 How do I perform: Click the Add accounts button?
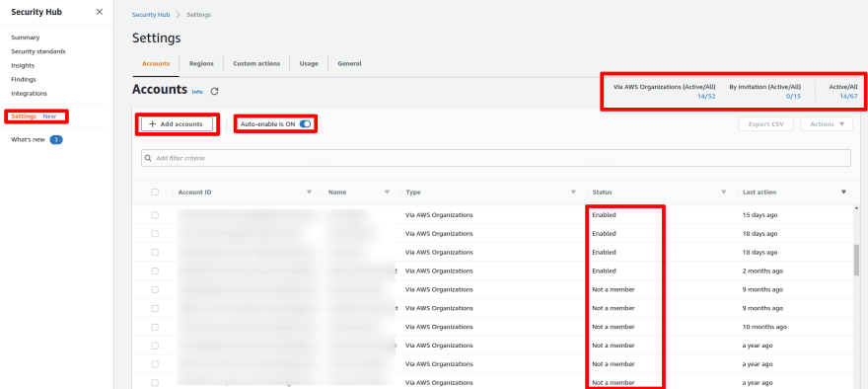point(178,124)
